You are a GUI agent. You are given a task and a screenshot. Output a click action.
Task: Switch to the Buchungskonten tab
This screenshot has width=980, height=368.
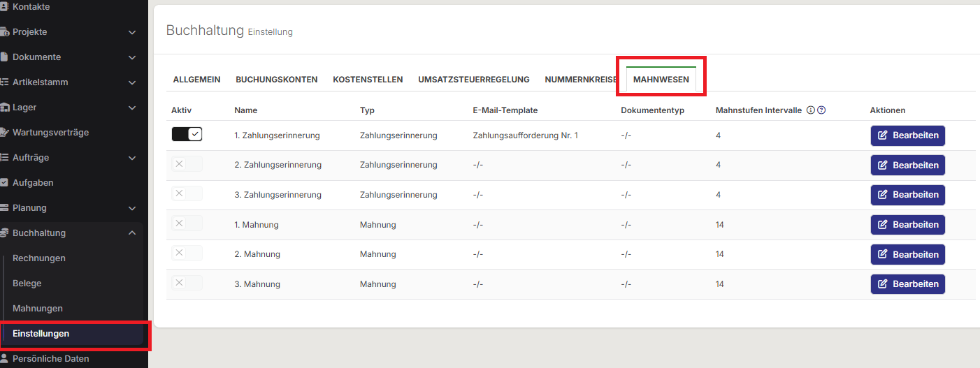point(276,80)
